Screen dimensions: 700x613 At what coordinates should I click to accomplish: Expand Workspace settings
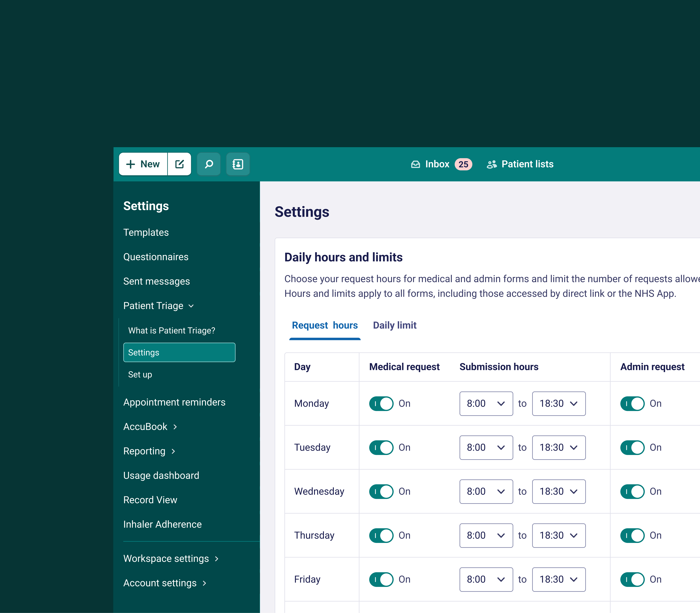pyautogui.click(x=171, y=559)
